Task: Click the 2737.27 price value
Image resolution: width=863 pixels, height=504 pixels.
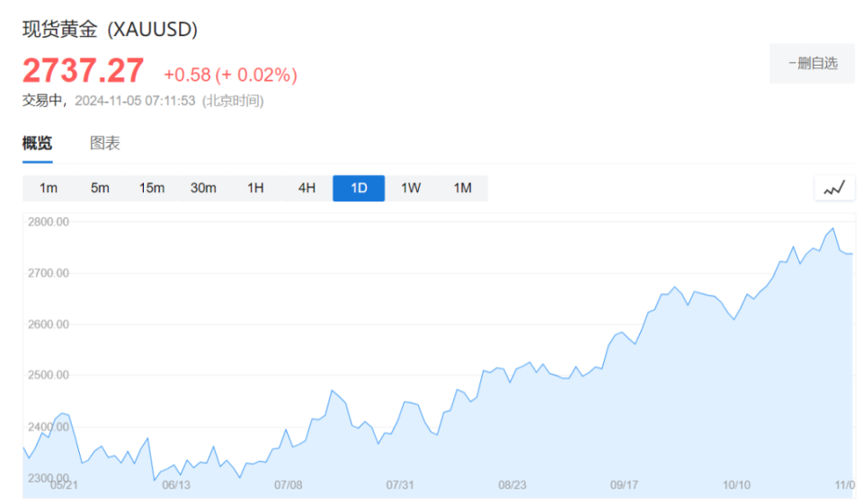Action: pyautogui.click(x=84, y=70)
